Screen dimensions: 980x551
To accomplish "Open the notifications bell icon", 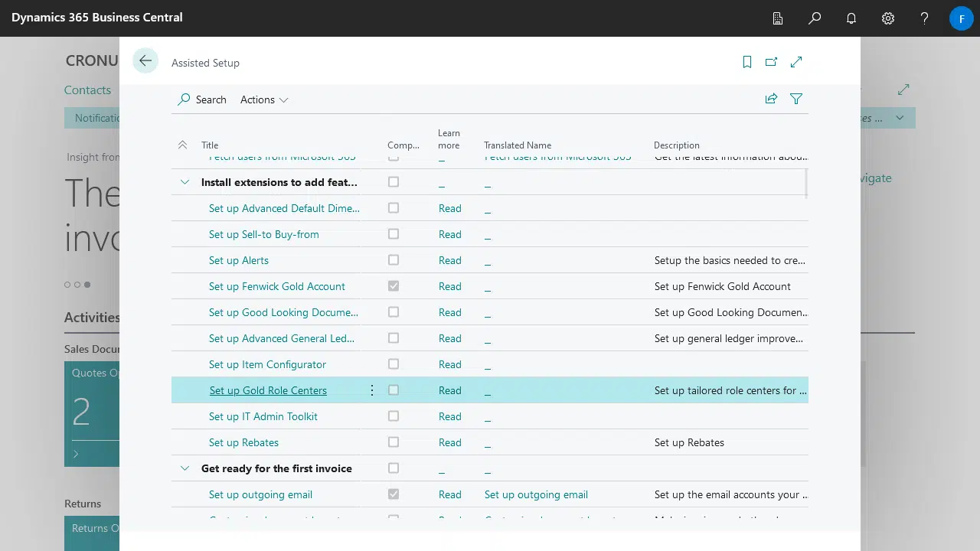I will 851,18.
